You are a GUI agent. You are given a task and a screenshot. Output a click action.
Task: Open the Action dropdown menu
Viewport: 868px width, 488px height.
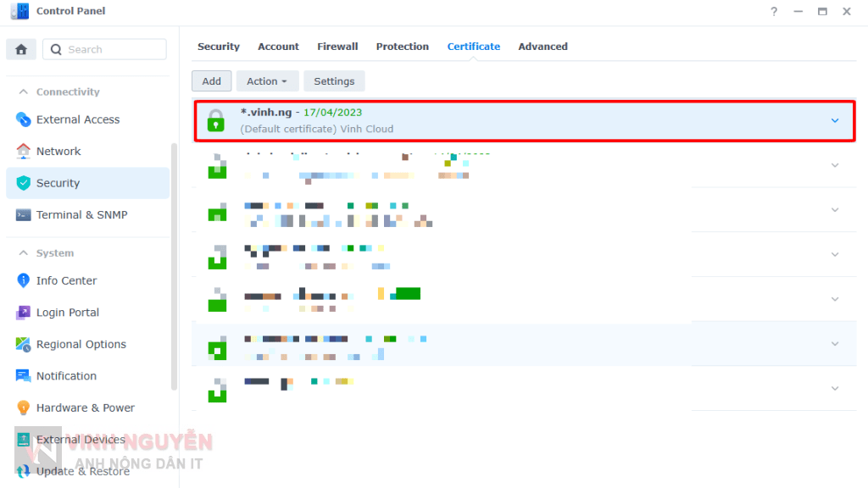[x=266, y=81]
